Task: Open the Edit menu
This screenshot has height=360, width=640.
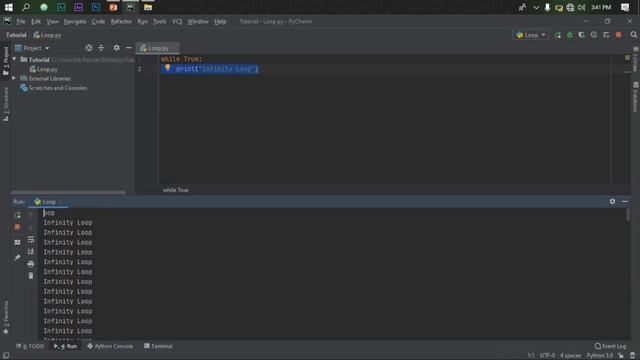Action: 36,22
